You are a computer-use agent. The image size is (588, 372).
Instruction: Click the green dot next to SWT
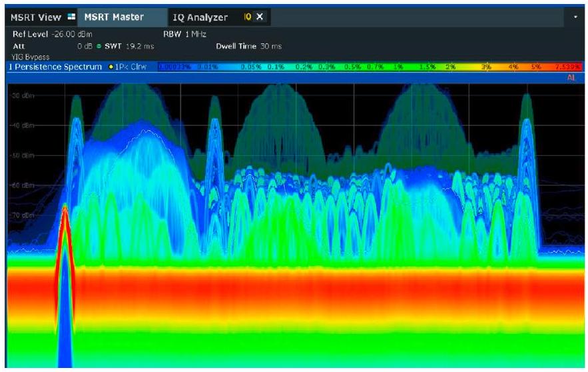point(97,46)
